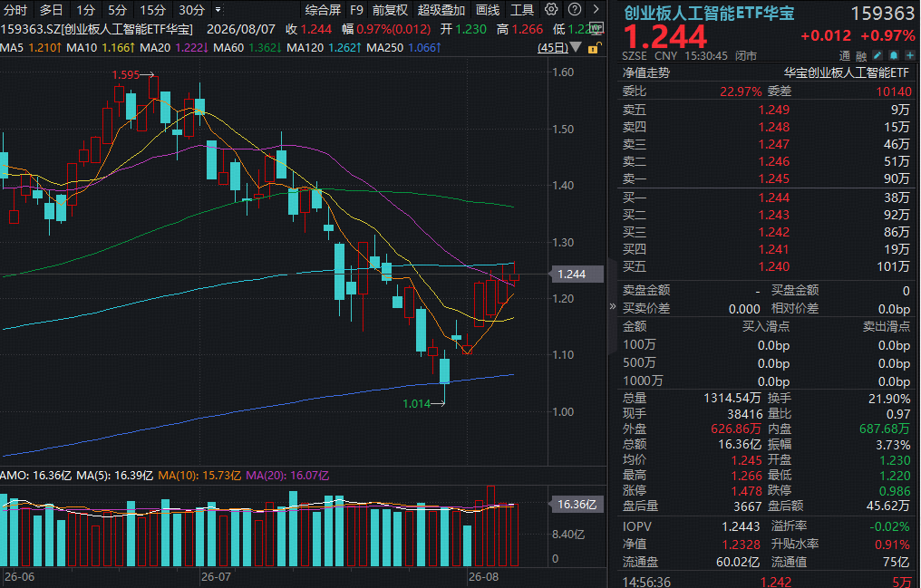Open the 综合屏 view button

[x=323, y=10]
